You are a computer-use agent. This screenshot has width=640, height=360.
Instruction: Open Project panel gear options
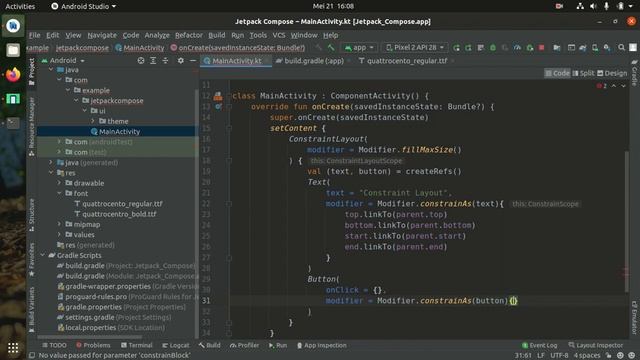pos(180,60)
